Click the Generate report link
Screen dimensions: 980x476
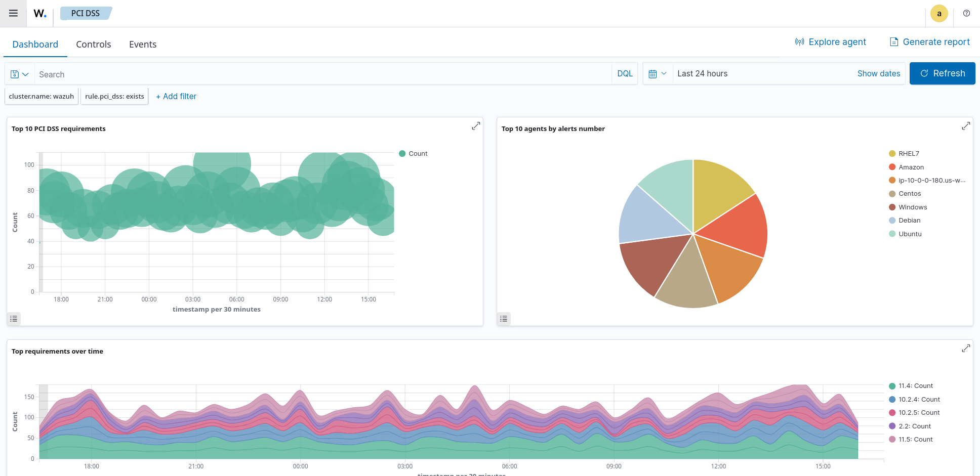pyautogui.click(x=930, y=42)
